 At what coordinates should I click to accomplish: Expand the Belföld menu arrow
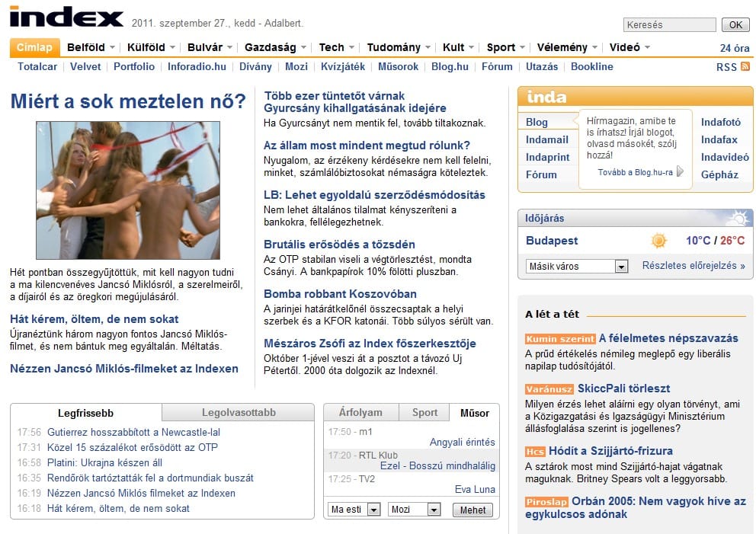click(112, 47)
